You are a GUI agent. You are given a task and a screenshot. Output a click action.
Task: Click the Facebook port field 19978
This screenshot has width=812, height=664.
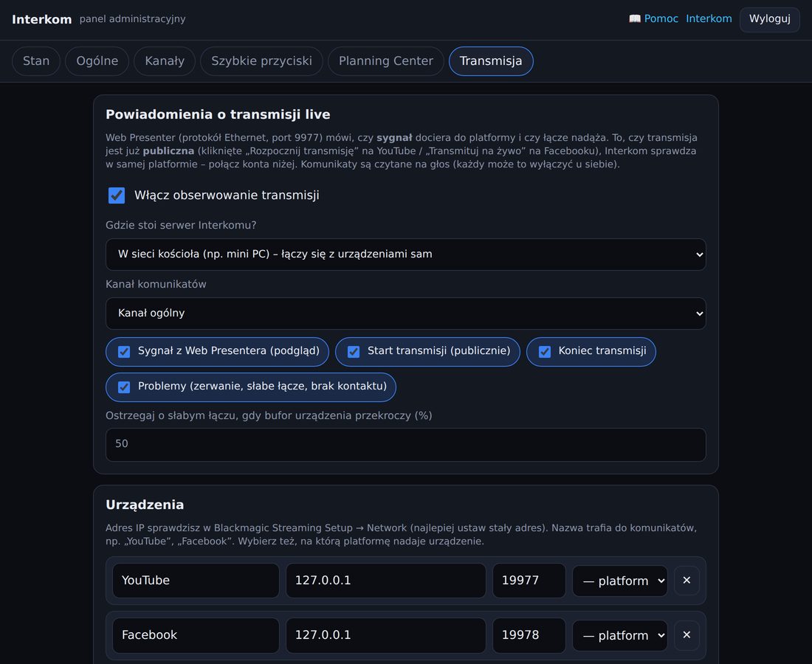tap(529, 635)
